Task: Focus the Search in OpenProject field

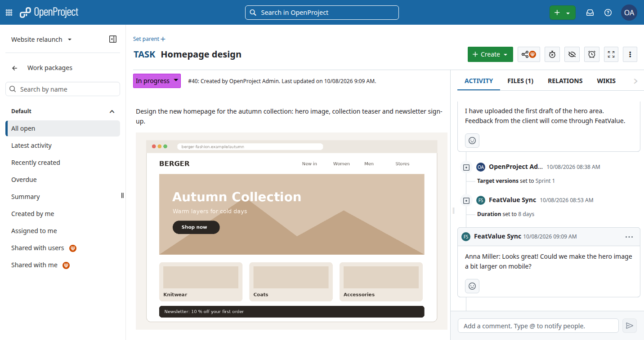Action: pyautogui.click(x=322, y=13)
